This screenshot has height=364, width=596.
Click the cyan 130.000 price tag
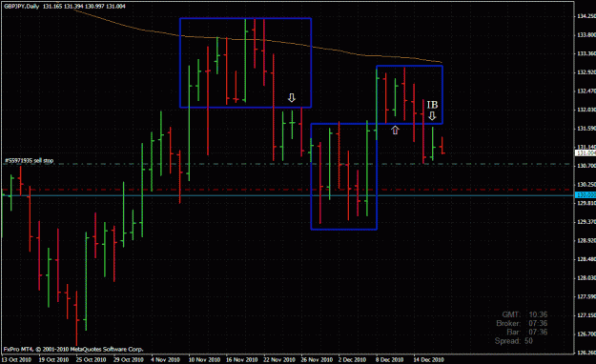tap(586, 195)
